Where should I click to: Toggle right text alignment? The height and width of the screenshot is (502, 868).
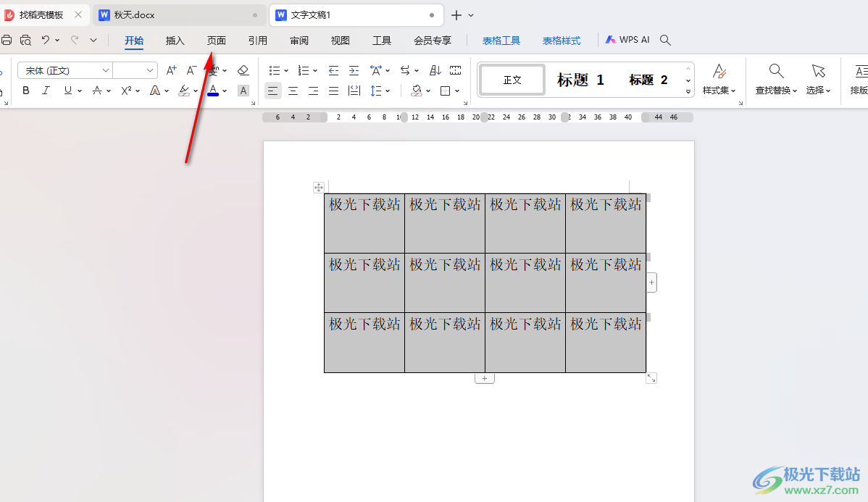pos(313,91)
